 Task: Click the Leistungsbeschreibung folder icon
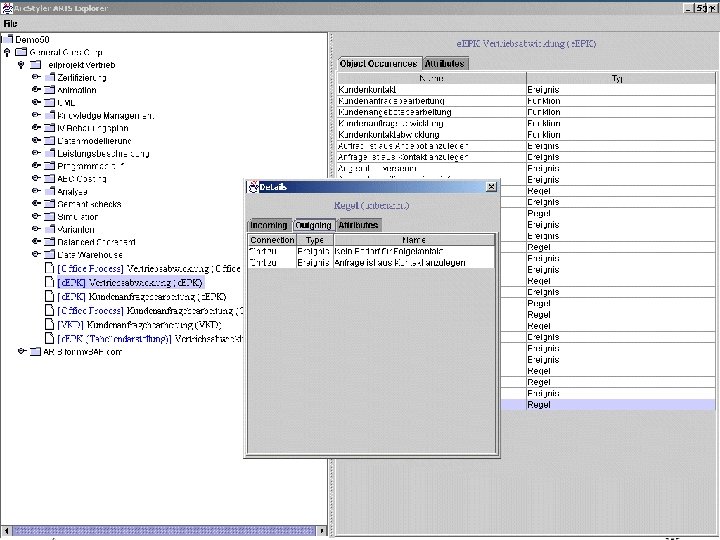pos(50,153)
